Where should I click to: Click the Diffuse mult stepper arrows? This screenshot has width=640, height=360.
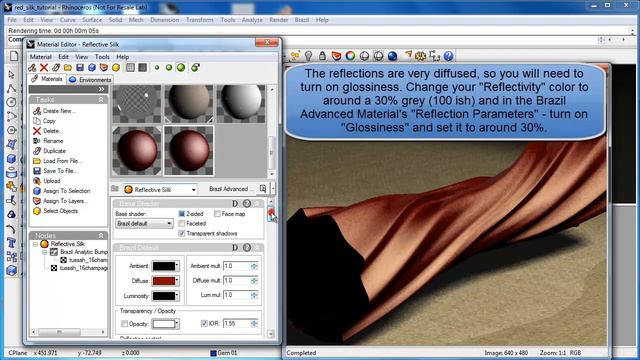[x=254, y=280]
